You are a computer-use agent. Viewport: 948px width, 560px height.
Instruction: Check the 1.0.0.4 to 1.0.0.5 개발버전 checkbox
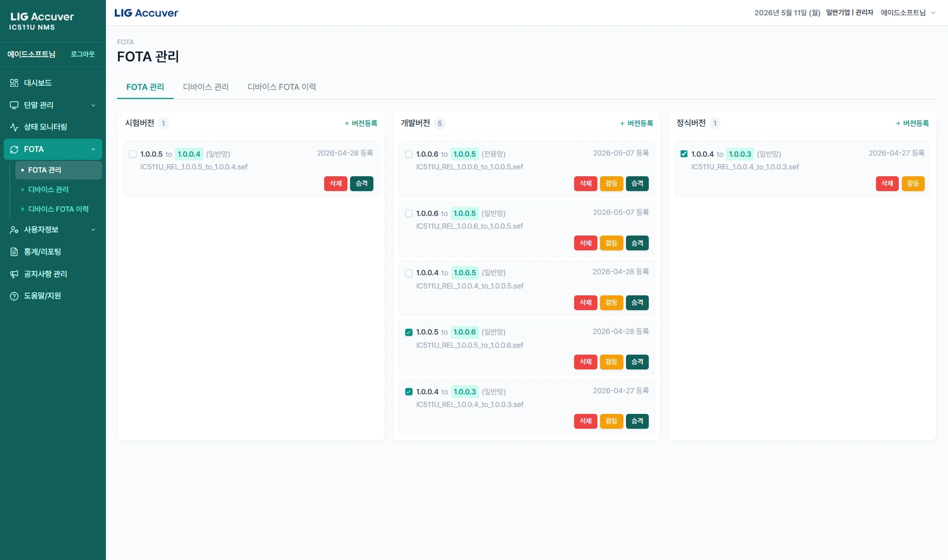coord(409,273)
